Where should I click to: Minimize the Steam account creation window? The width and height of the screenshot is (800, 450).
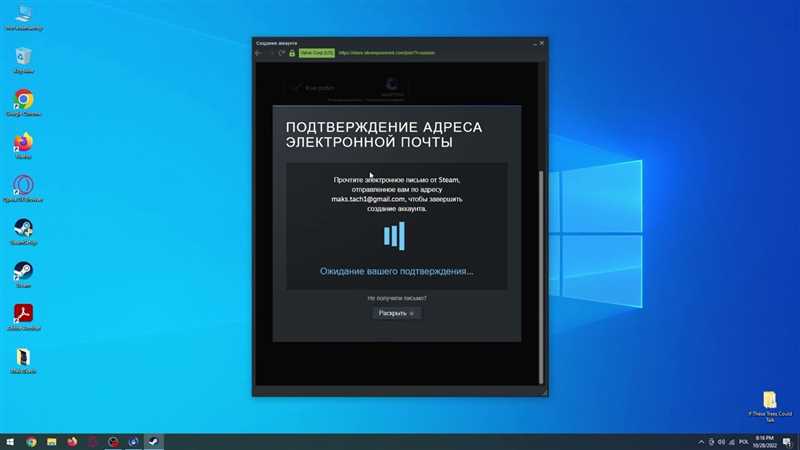535,43
